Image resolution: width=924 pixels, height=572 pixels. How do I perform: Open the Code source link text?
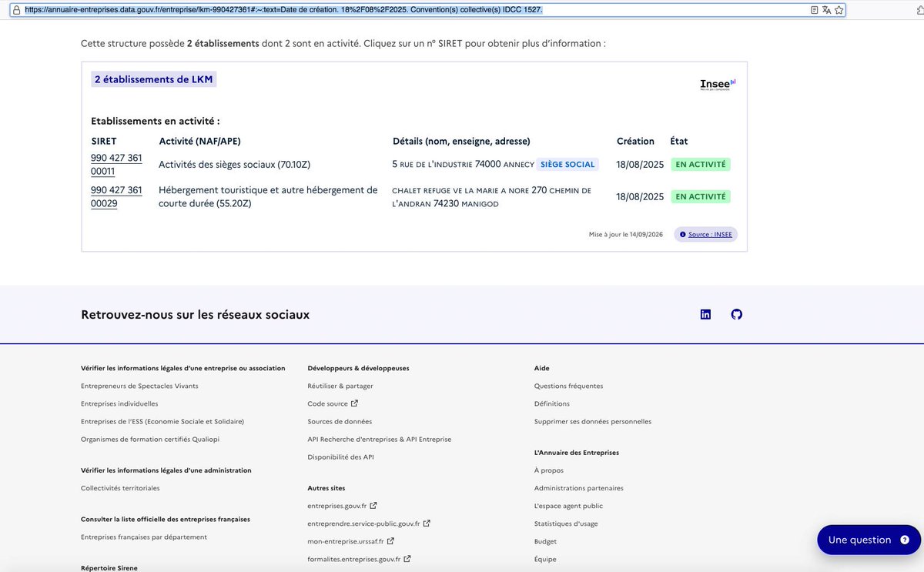pyautogui.click(x=327, y=403)
